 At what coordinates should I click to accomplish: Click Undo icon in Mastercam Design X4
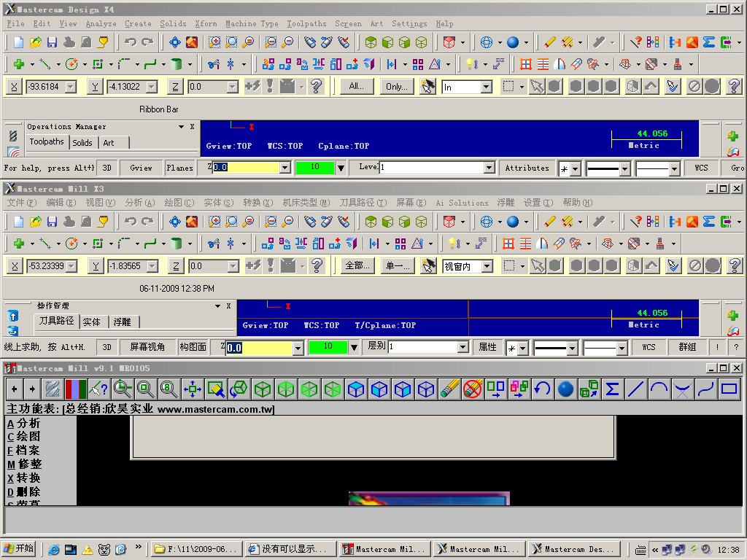[x=130, y=42]
